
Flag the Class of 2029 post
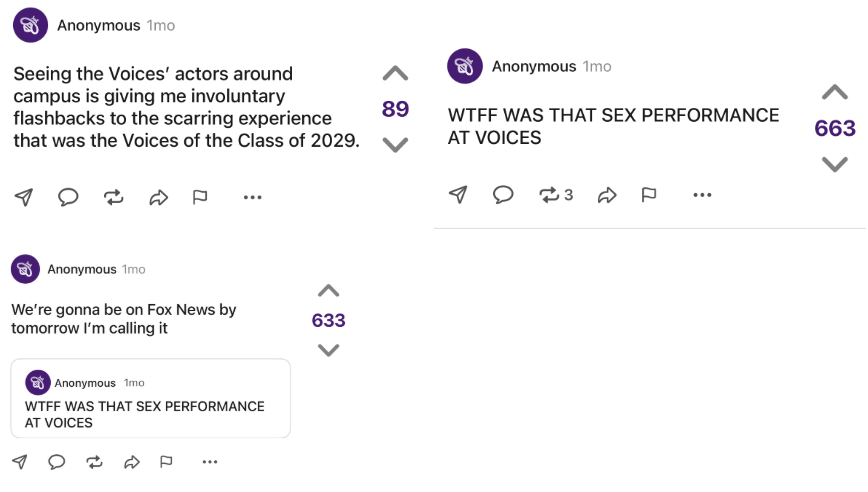pyautogui.click(x=200, y=197)
